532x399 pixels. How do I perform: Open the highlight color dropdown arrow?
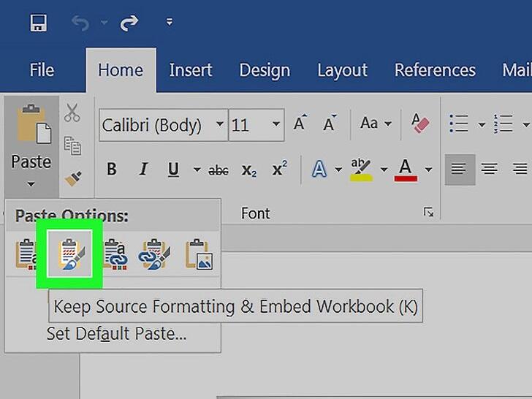point(384,170)
